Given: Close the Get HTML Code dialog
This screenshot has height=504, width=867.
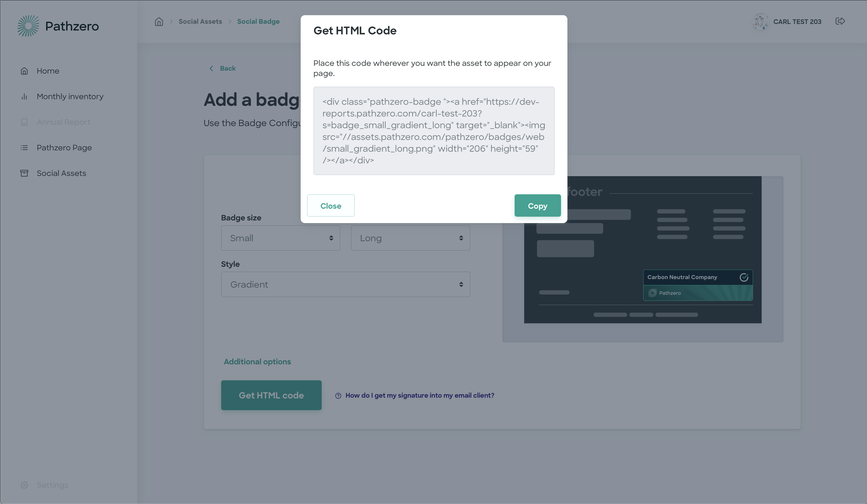Looking at the screenshot, I should coord(331,205).
